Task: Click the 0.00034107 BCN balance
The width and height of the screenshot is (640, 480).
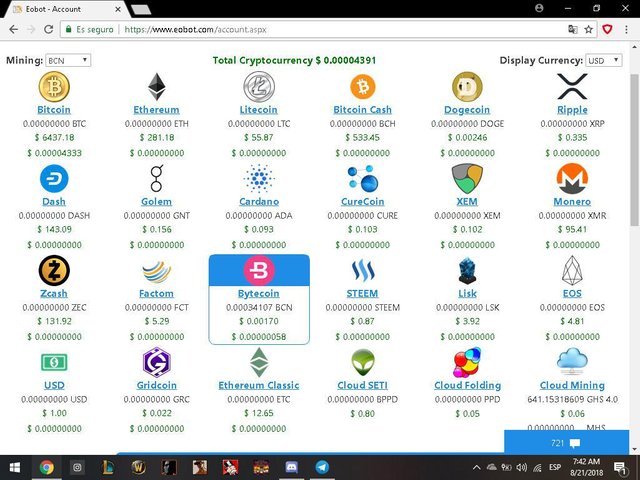Action: [259, 307]
